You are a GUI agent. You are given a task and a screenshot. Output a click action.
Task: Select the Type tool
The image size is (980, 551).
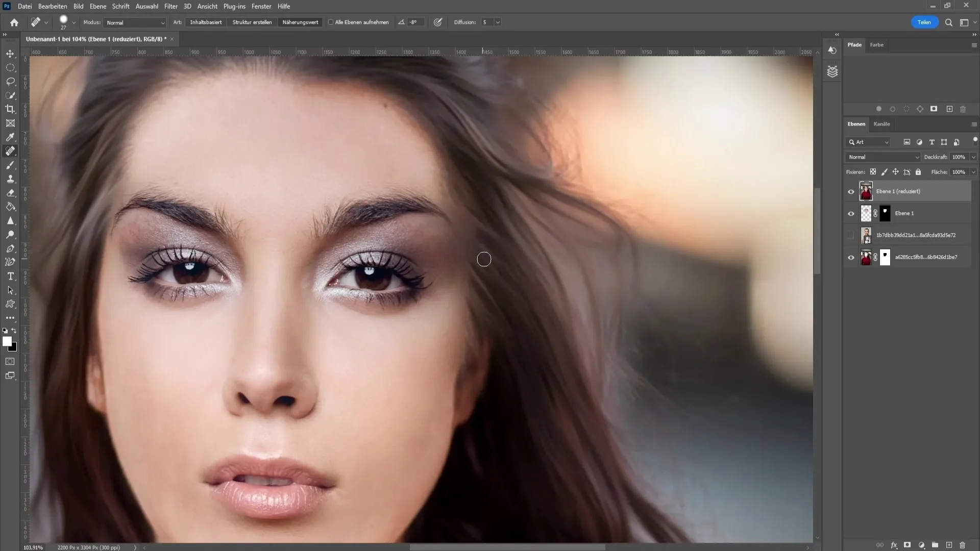pyautogui.click(x=11, y=276)
